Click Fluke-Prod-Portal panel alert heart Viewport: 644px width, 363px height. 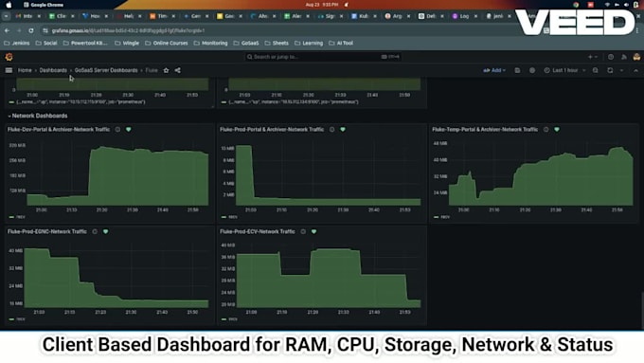point(343,130)
